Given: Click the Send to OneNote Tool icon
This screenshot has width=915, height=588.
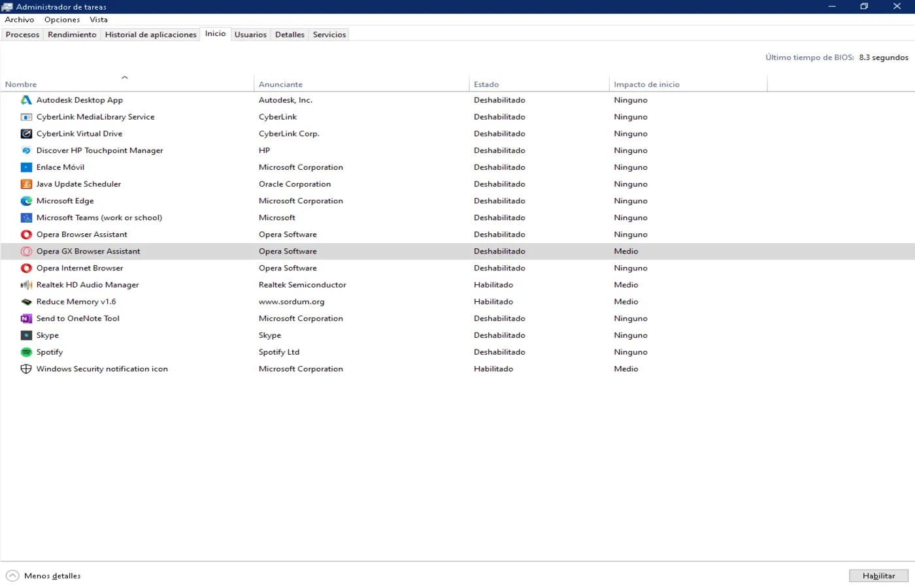Looking at the screenshot, I should 26,319.
